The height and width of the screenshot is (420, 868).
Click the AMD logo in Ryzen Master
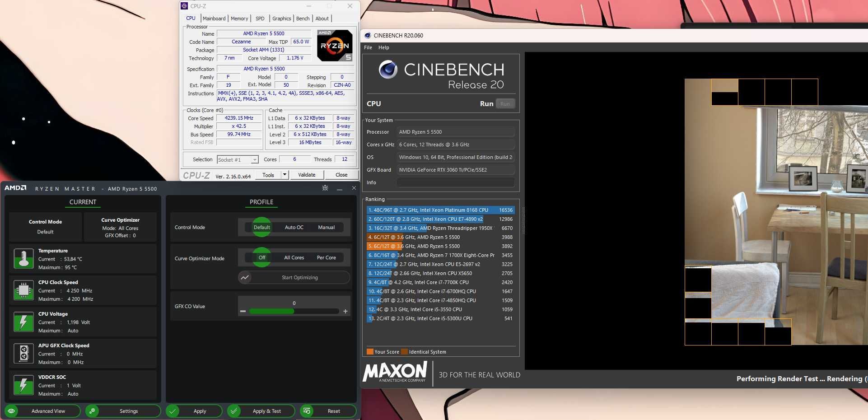coord(15,188)
